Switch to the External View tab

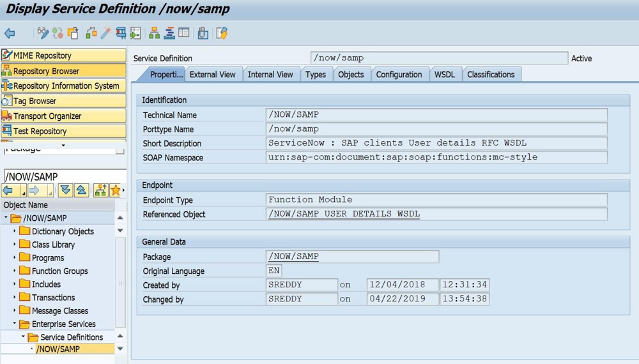(x=213, y=75)
